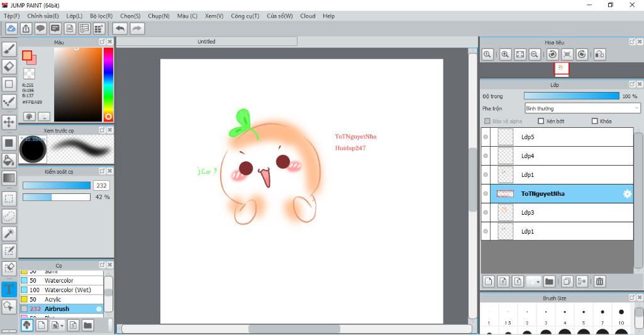The width and height of the screenshot is (644, 335).
Task: Pick brush size 10 preset
Action: coord(621,315)
